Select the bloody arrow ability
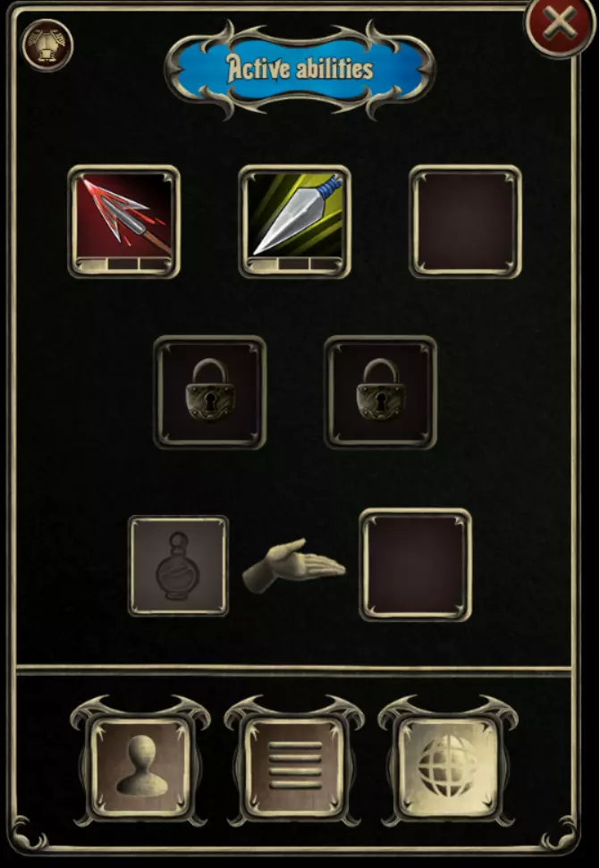Image resolution: width=600 pixels, height=868 pixels. pyautogui.click(x=124, y=216)
